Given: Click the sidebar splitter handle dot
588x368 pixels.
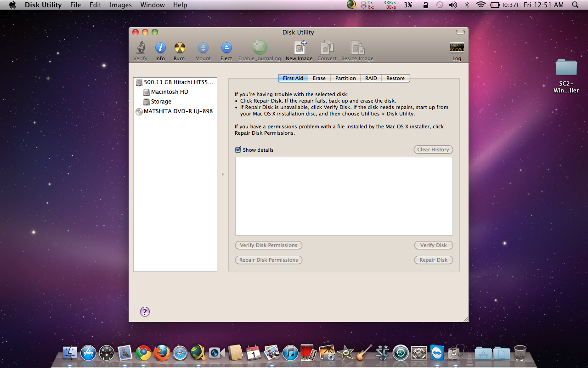Looking at the screenshot, I should [223, 174].
